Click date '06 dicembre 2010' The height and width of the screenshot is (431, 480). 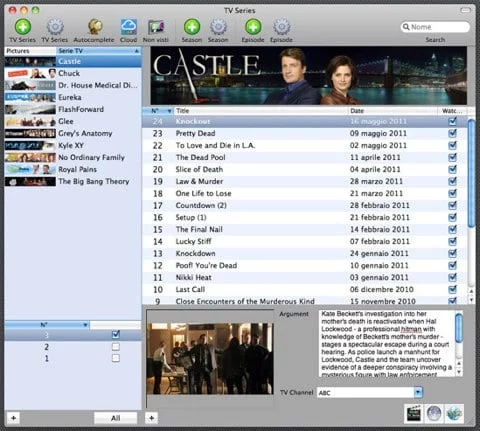point(381,289)
